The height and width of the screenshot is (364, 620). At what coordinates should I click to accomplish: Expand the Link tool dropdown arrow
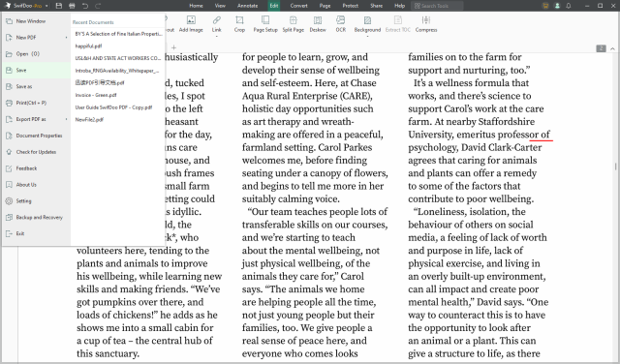(x=217, y=37)
